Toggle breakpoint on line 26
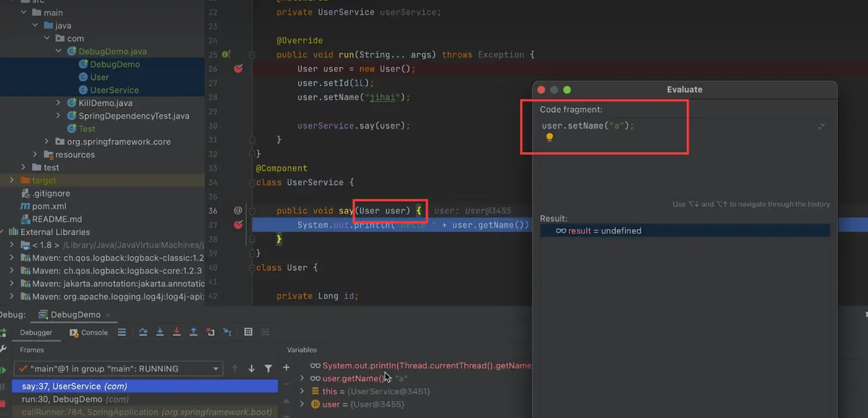The image size is (868, 418). coord(238,69)
